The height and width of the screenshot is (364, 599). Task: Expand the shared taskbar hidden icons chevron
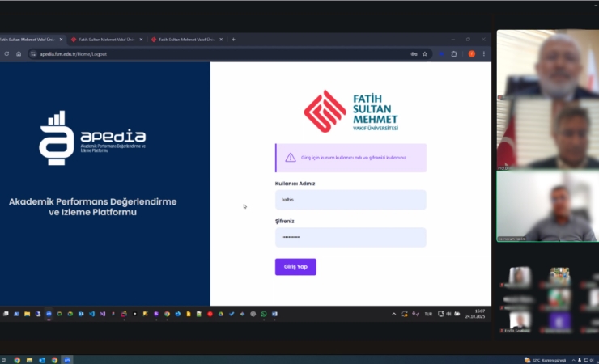(395, 314)
